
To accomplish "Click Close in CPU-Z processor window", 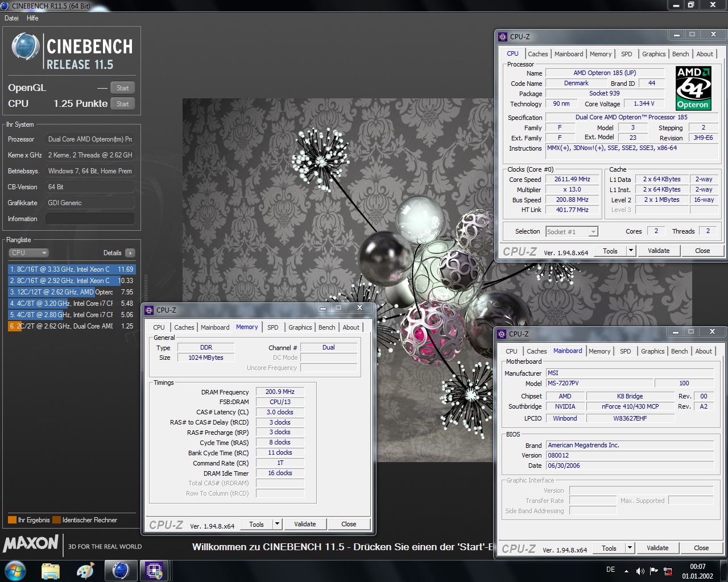I will click(x=702, y=251).
